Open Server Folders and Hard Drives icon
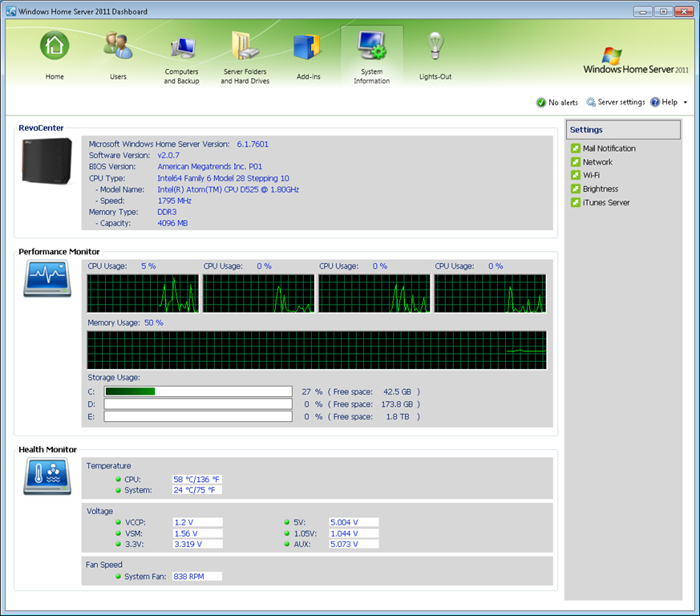The image size is (700, 616). (x=245, y=46)
